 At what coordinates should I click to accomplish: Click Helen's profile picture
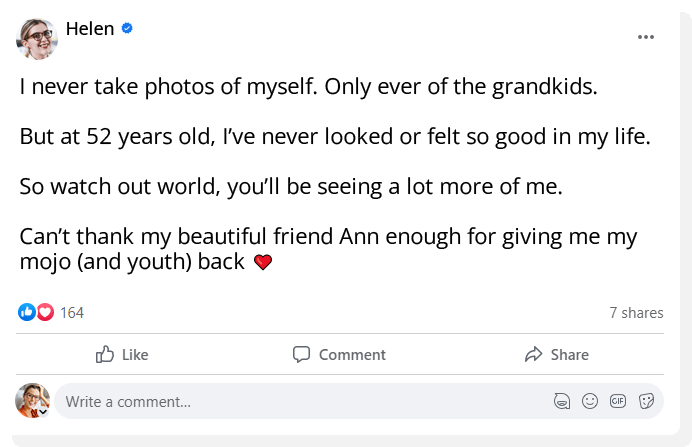37,38
